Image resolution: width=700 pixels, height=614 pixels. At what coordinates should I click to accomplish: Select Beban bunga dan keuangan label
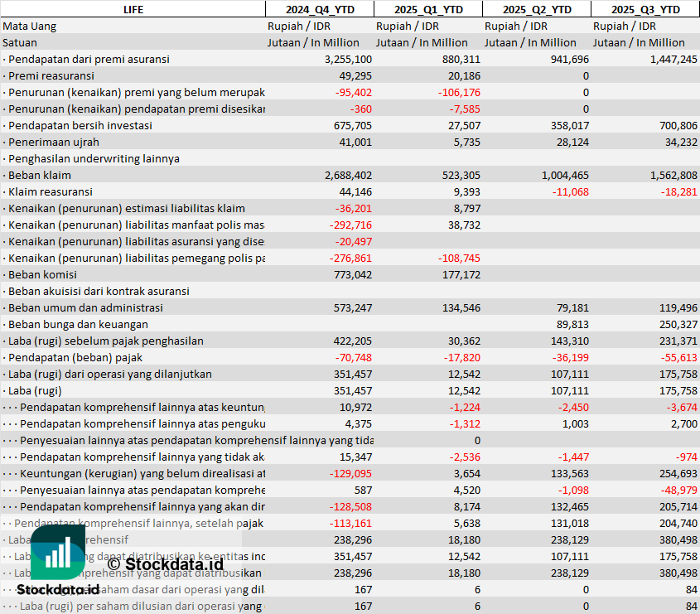[x=78, y=324]
